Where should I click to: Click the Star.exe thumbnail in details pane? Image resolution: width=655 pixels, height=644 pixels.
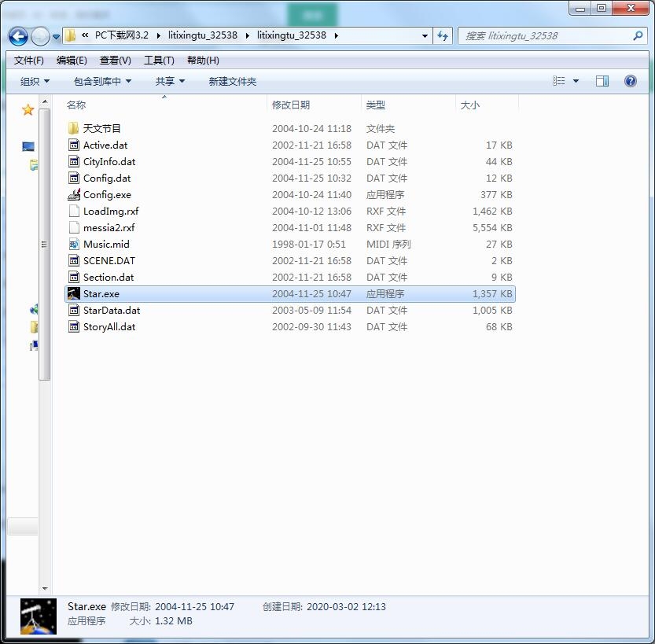39,616
